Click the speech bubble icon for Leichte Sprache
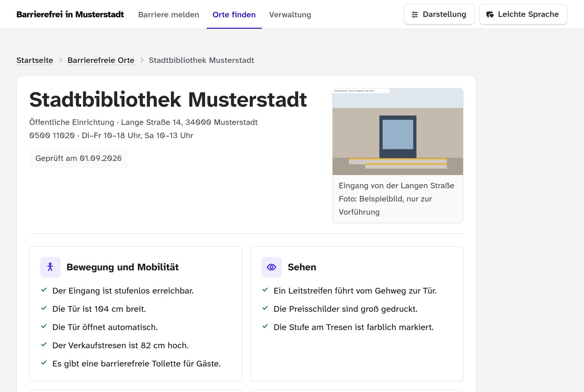The width and height of the screenshot is (584, 392). pyautogui.click(x=490, y=15)
